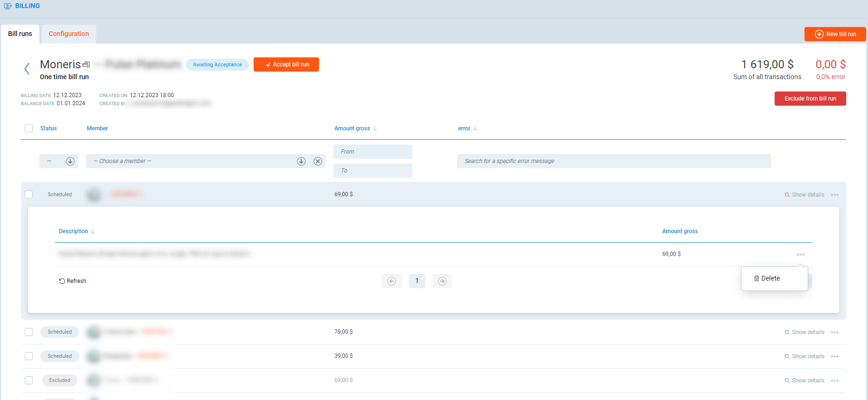
Task: Tick the select-all checkbox in header
Action: (29, 128)
